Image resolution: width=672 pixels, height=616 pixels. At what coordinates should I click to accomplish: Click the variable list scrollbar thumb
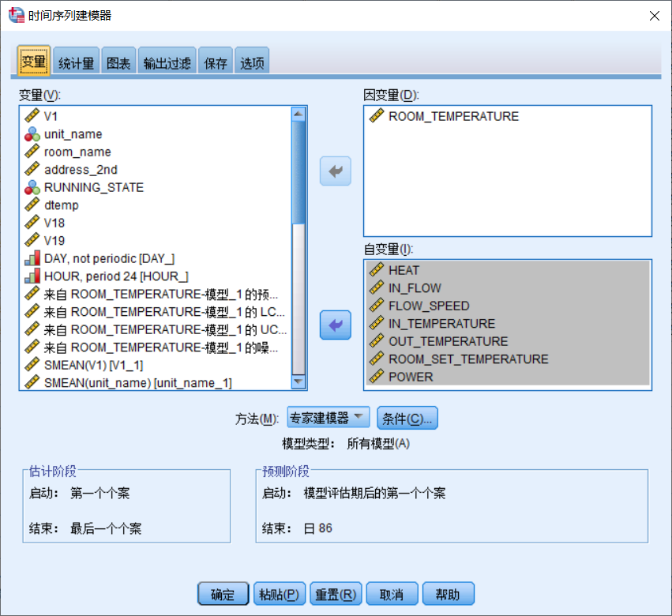(x=298, y=172)
